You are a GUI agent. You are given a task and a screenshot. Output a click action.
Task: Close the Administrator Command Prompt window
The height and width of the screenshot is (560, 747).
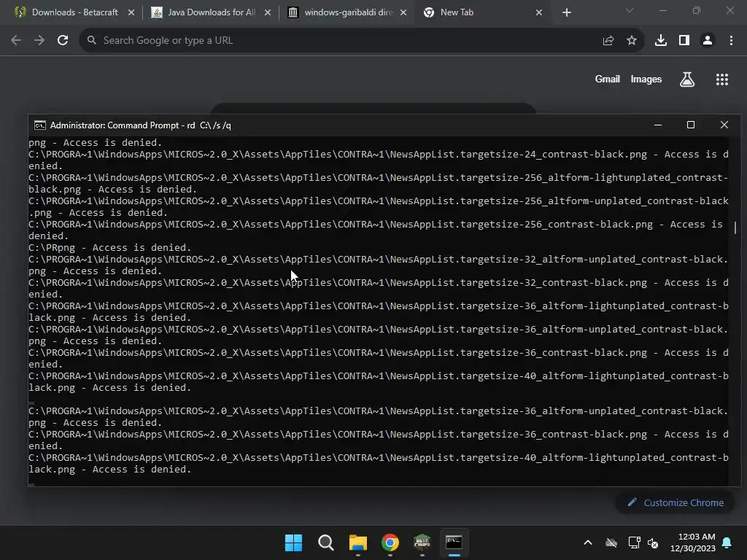pos(724,125)
